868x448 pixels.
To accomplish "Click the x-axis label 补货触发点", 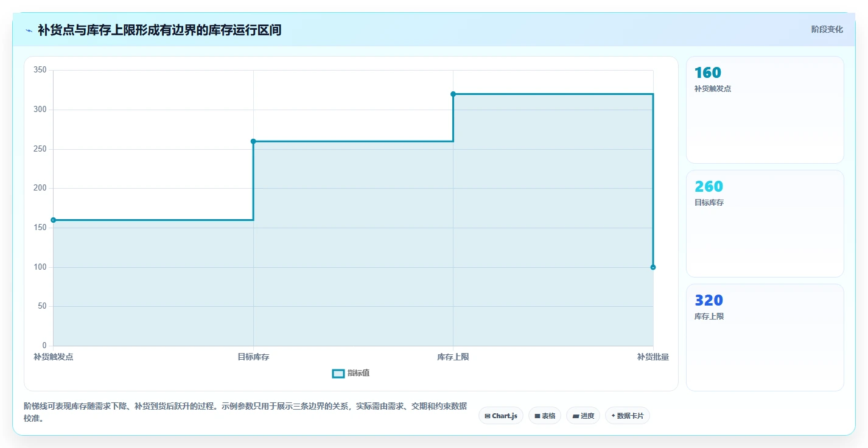I will [x=54, y=357].
